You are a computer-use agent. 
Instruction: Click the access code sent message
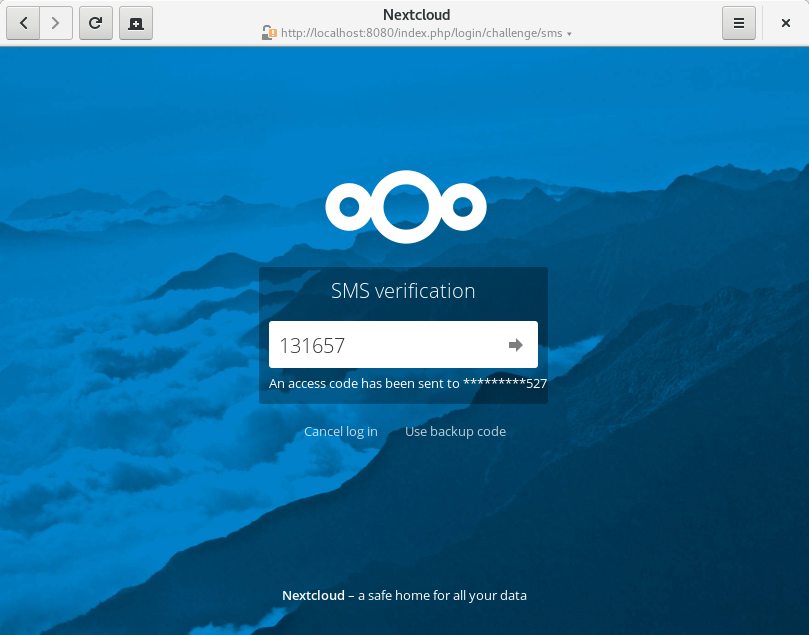408,383
